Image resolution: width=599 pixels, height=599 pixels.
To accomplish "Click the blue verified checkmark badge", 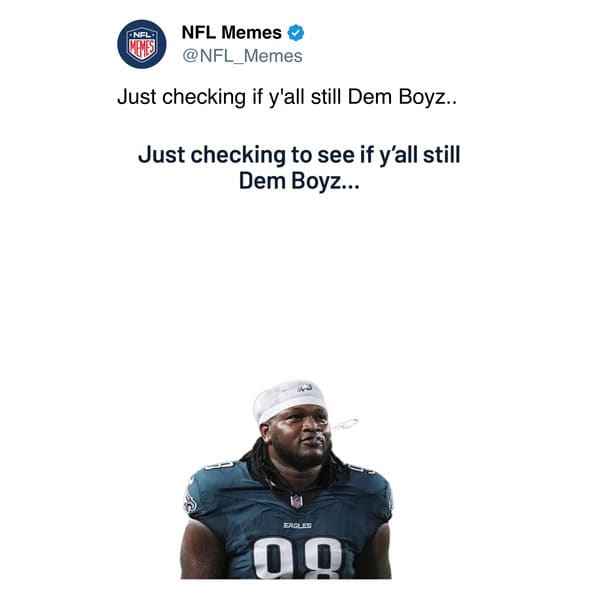I will click(x=296, y=33).
